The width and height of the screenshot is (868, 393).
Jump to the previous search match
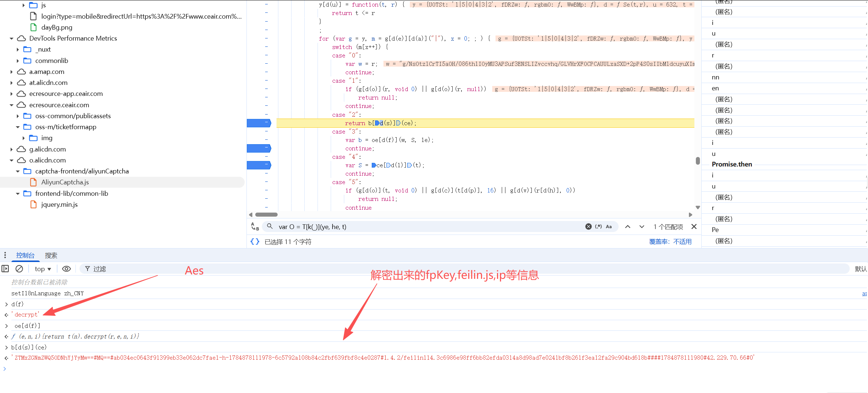tap(628, 227)
